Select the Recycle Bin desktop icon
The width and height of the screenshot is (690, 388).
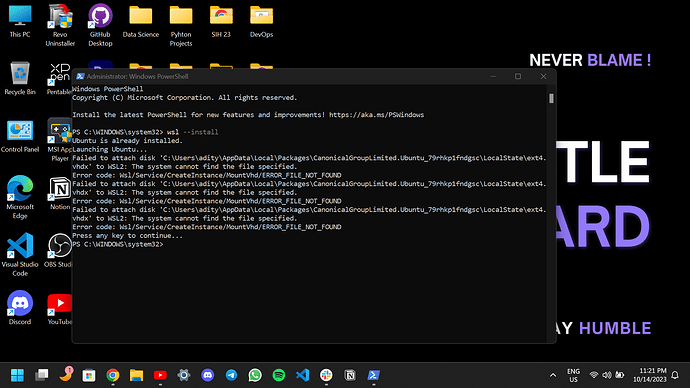click(x=20, y=78)
